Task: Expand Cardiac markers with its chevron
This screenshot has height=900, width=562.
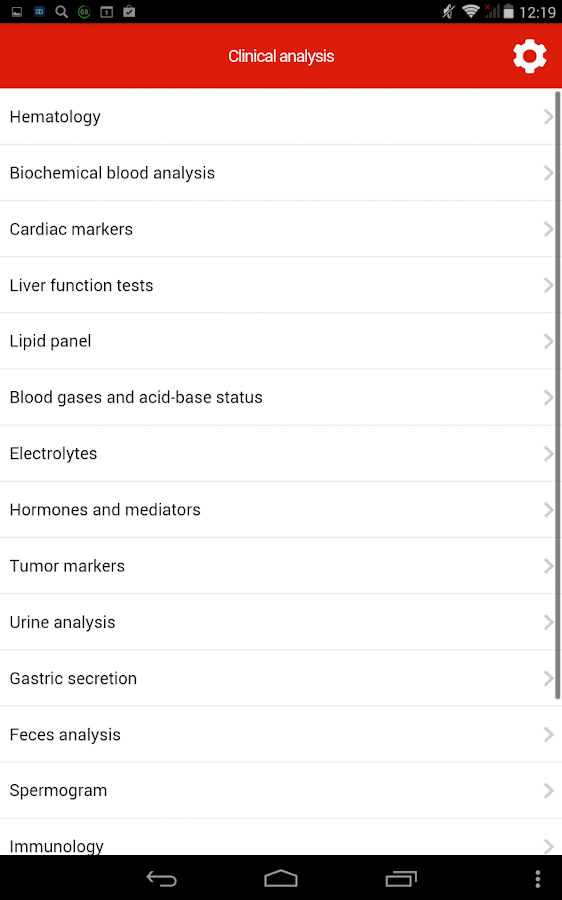Action: 548,230
